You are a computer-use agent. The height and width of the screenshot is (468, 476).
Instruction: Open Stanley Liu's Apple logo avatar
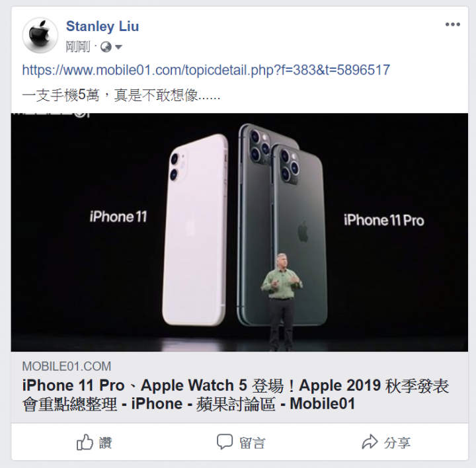tap(40, 35)
